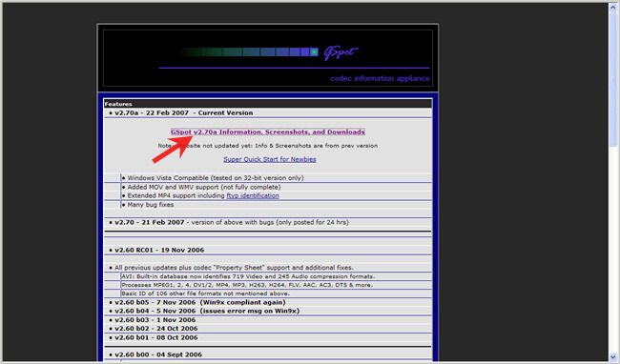Click the GSpot logo in header
The image size is (620, 364).
click(341, 53)
